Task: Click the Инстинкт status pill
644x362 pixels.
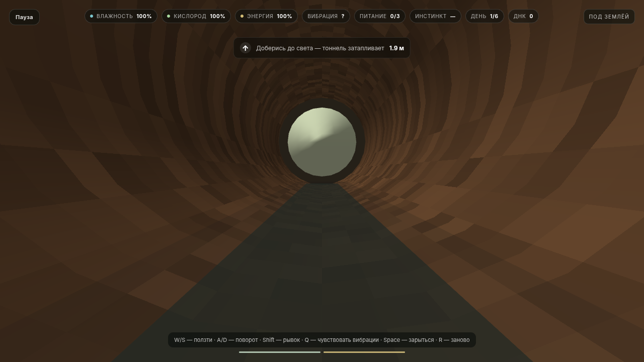Action: [x=435, y=16]
